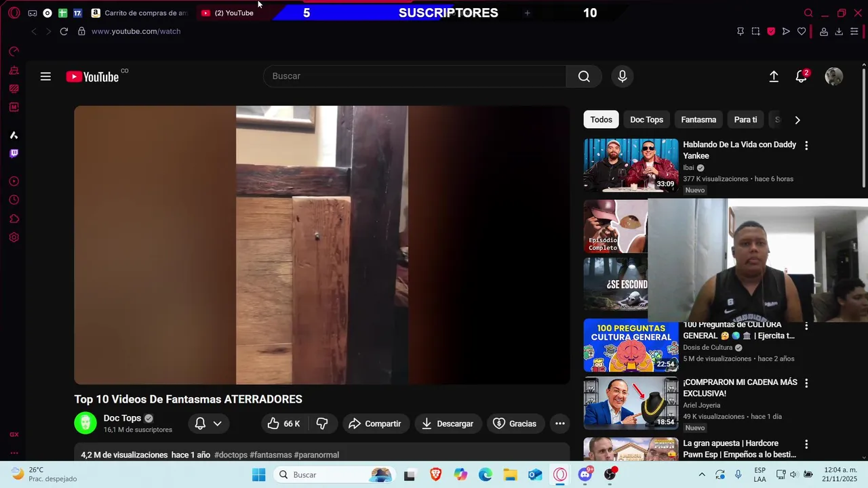Open the YouTube create/upload button
868x488 pixels.
pyautogui.click(x=774, y=77)
